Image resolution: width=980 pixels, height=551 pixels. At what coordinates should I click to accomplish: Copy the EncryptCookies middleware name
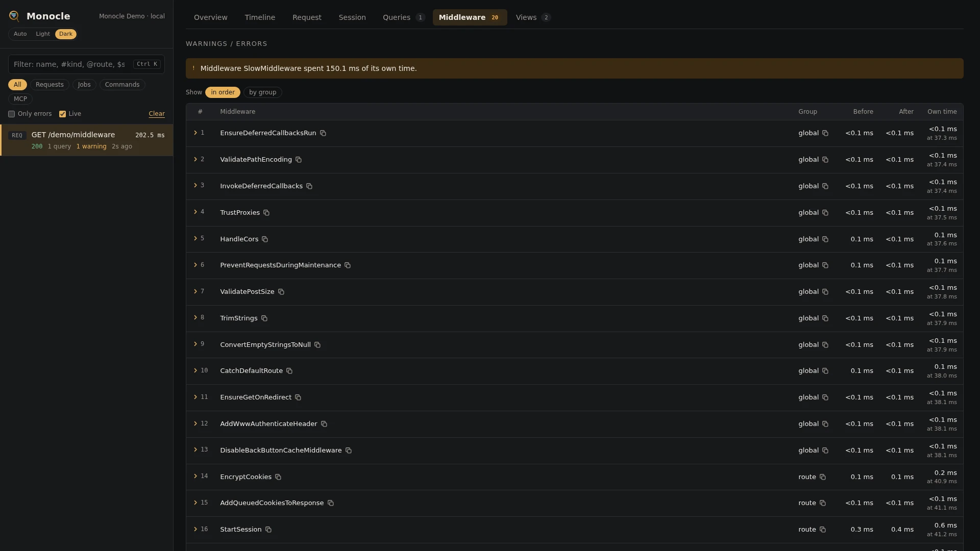click(x=278, y=477)
